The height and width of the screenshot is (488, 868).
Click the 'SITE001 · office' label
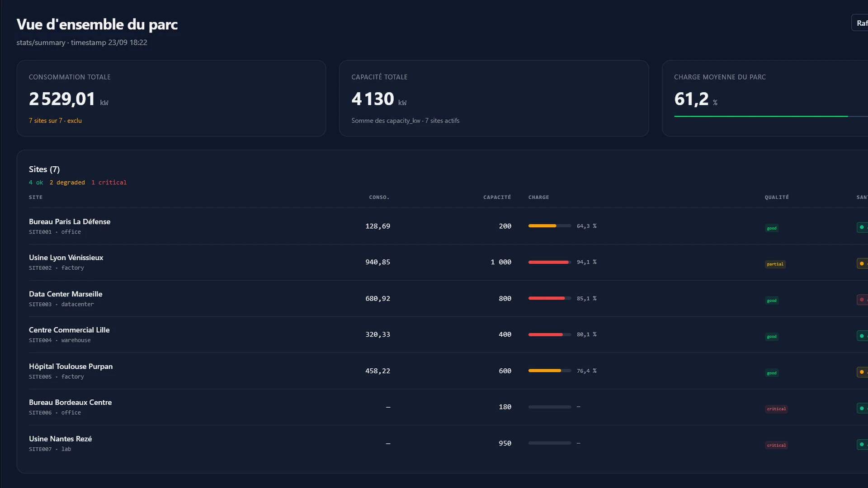pos(55,232)
